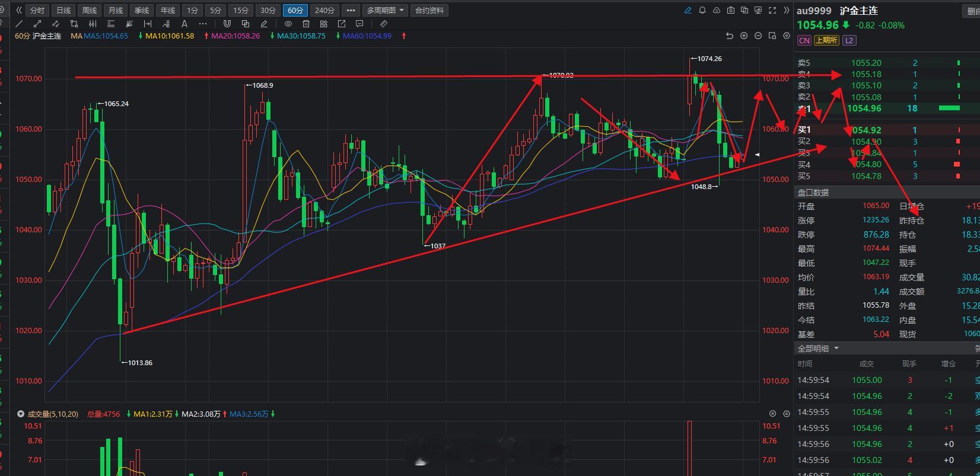Viewport: 980px width, 476px height.
Task: Click the 成交量(5,10,20) indicator title
Action: (53, 414)
